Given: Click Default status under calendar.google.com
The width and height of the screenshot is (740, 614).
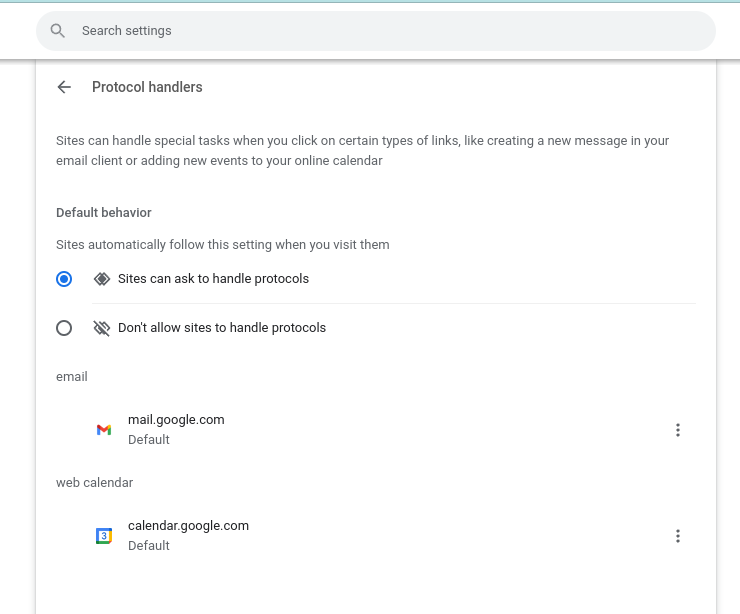Looking at the screenshot, I should click(149, 546).
